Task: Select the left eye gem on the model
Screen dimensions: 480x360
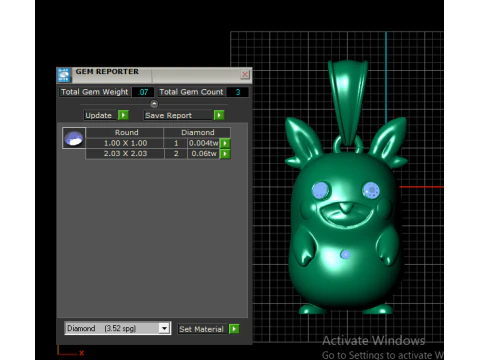Action: [320, 190]
